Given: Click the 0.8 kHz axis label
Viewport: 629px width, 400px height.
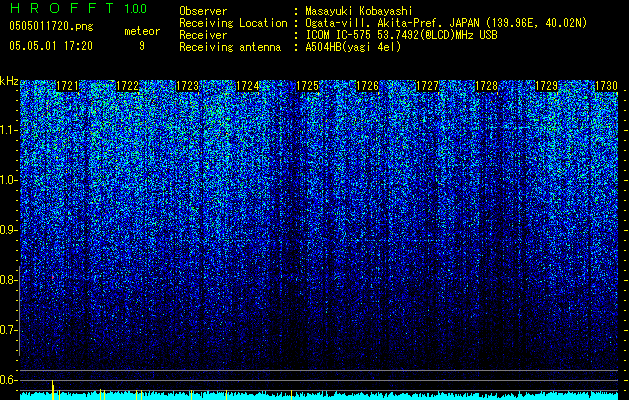Looking at the screenshot, I should pyautogui.click(x=8, y=280).
